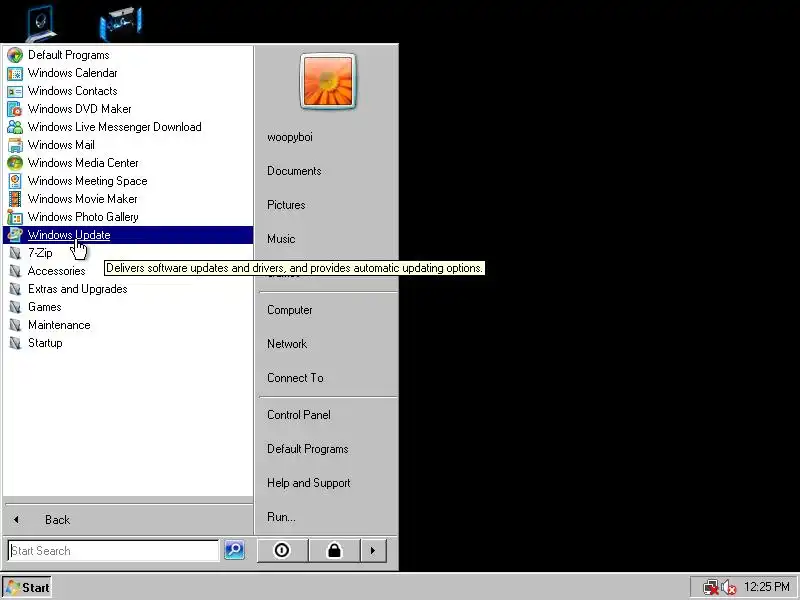Select the highlighted Windows Update label

69,235
